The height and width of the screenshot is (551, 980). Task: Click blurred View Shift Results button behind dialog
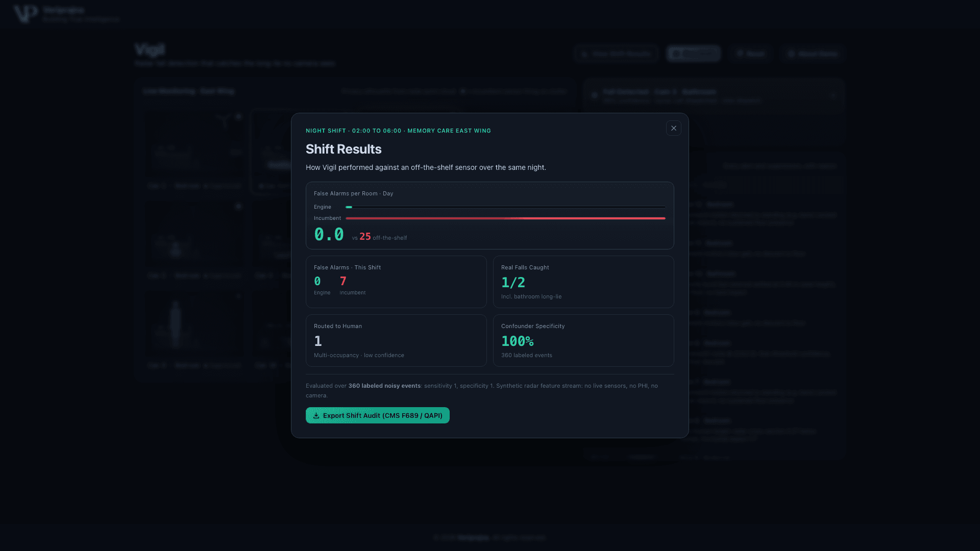(616, 54)
